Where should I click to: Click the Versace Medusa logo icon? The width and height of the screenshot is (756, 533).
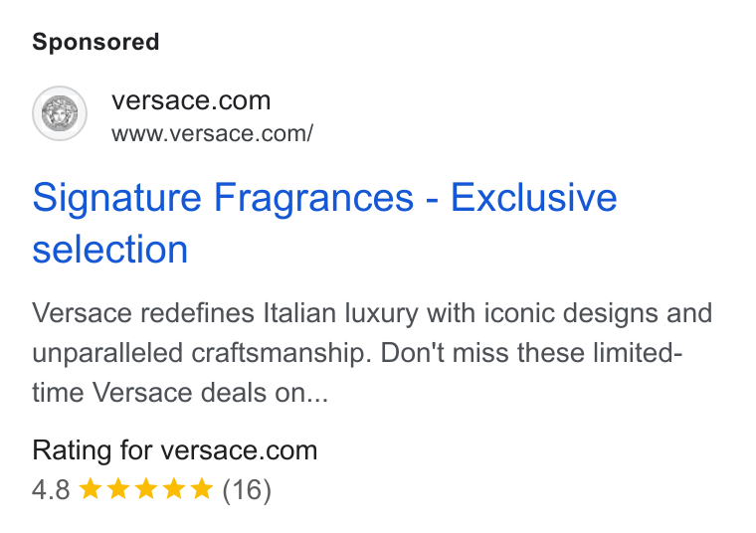60,113
